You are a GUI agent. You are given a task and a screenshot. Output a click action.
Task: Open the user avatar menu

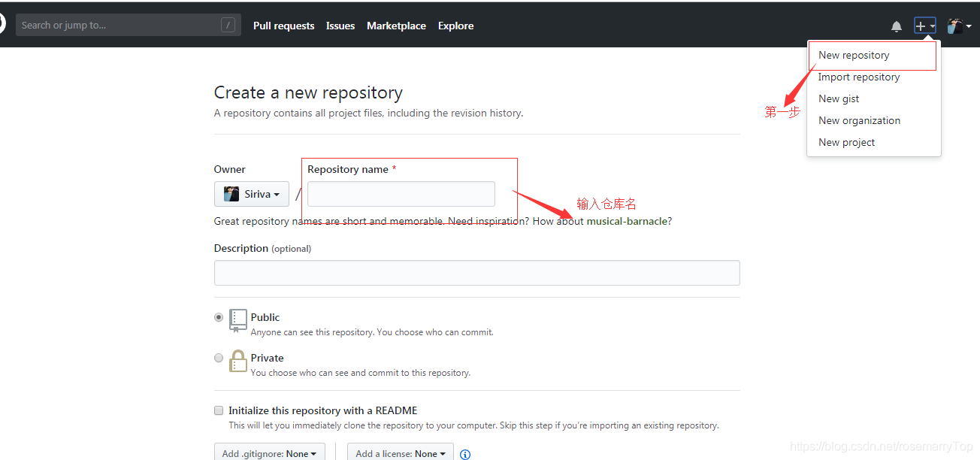tap(959, 26)
